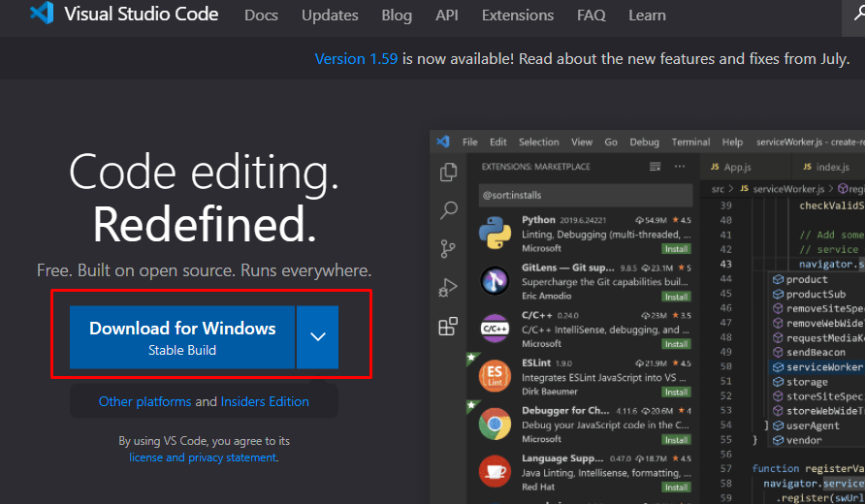Open the Other platforms link
This screenshot has width=865, height=504.
coord(145,401)
